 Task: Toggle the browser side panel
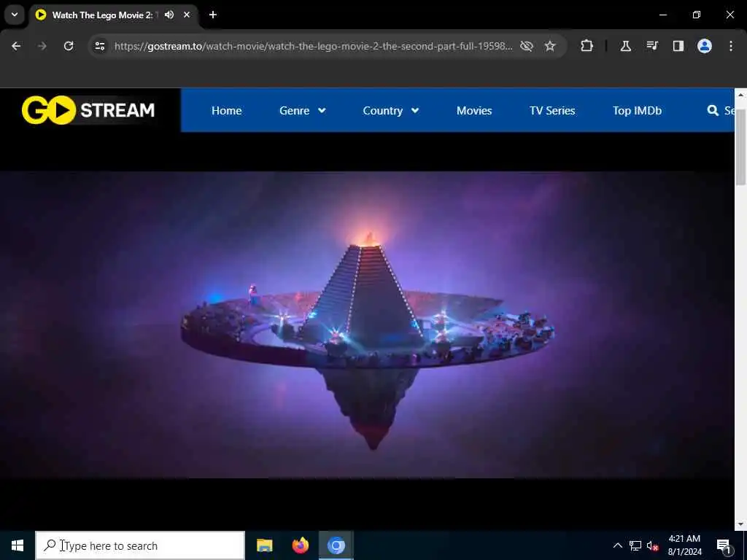678,46
